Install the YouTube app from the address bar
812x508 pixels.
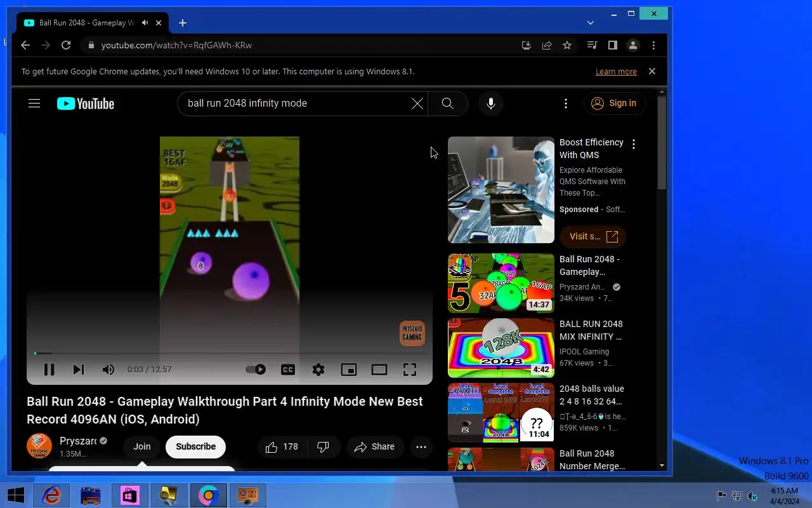pos(526,45)
